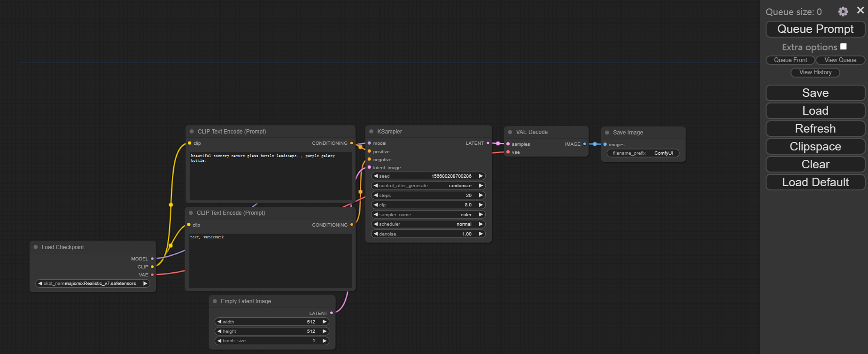
Task: Close the queue panel with X
Action: point(860,10)
